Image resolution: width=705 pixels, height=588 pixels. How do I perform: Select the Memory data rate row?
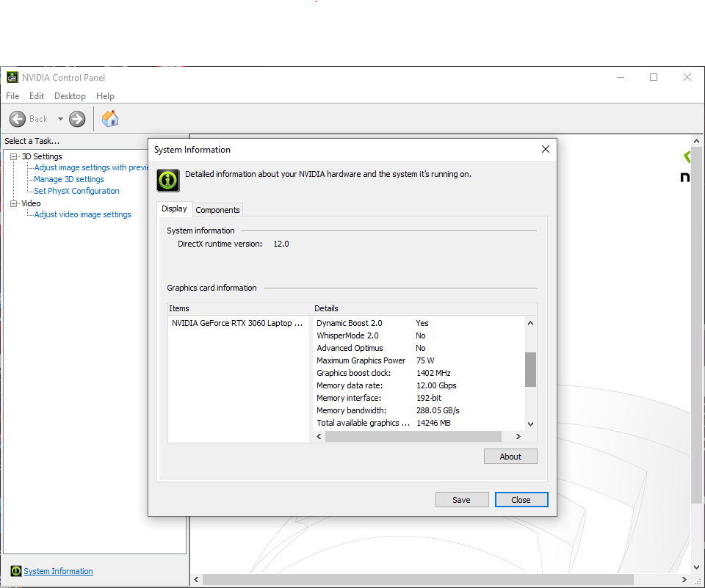419,385
